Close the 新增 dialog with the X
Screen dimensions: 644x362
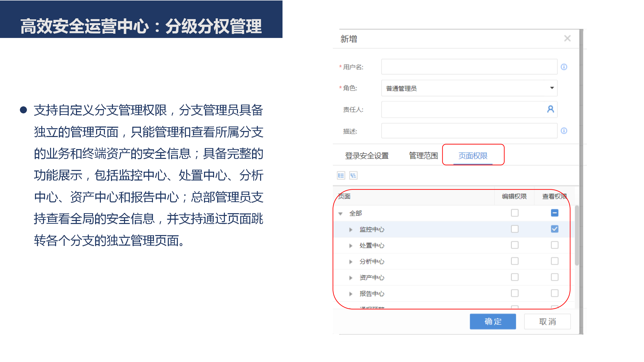(x=567, y=38)
